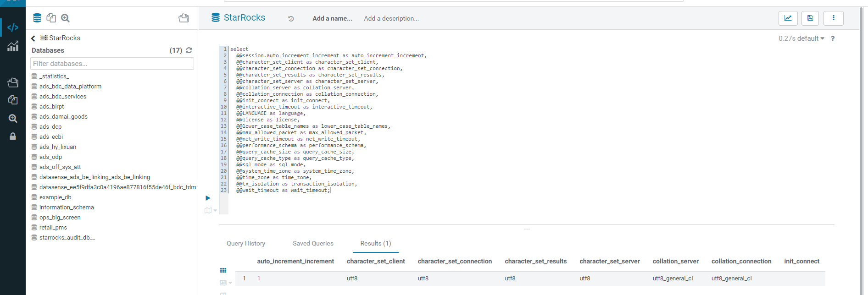The width and height of the screenshot is (868, 295).
Task: Click the refresh databases icon
Action: (189, 50)
